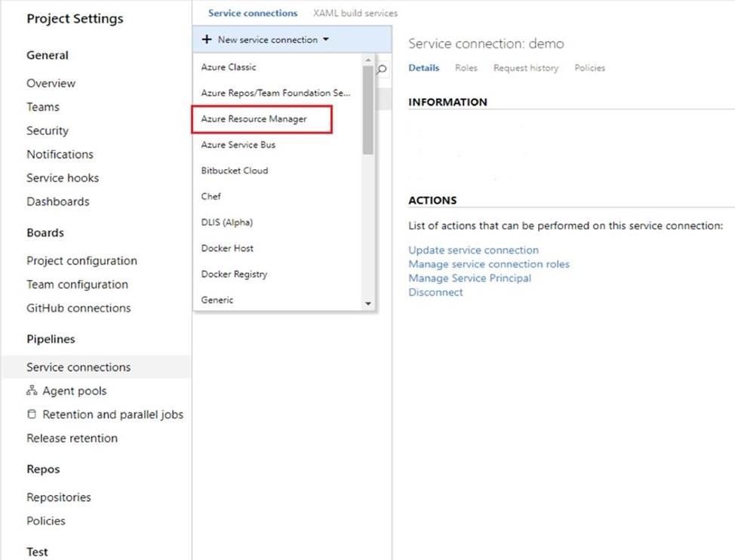
Task: Click the ACTIONS section heading
Action: pyautogui.click(x=432, y=200)
